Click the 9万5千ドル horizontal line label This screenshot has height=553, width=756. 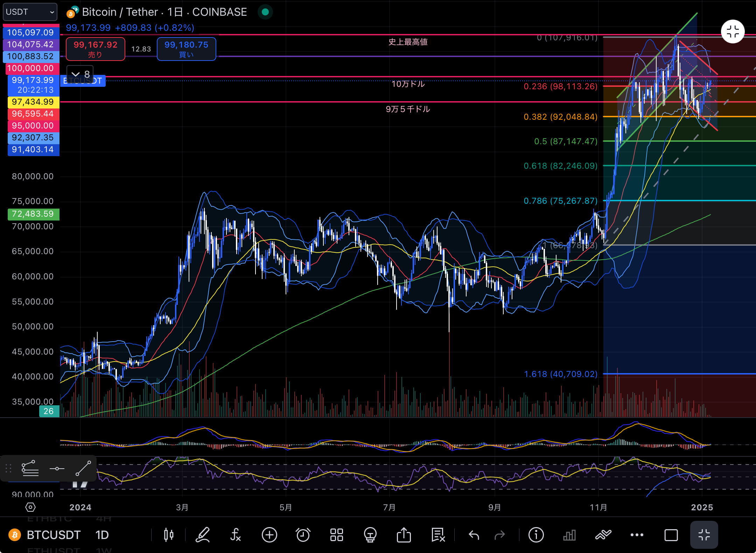408,109
